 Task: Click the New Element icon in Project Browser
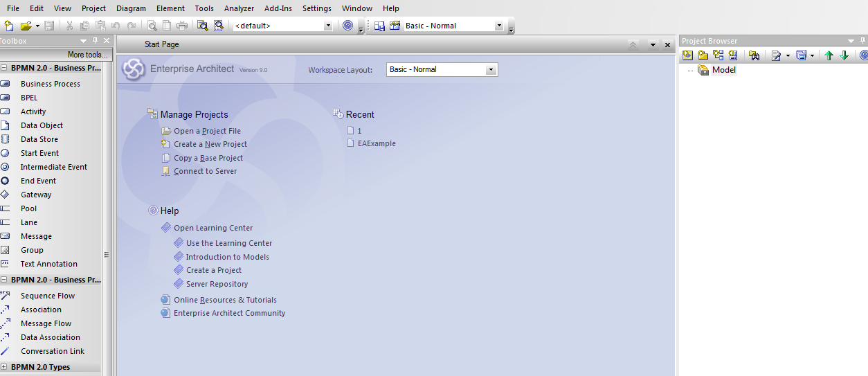(734, 55)
